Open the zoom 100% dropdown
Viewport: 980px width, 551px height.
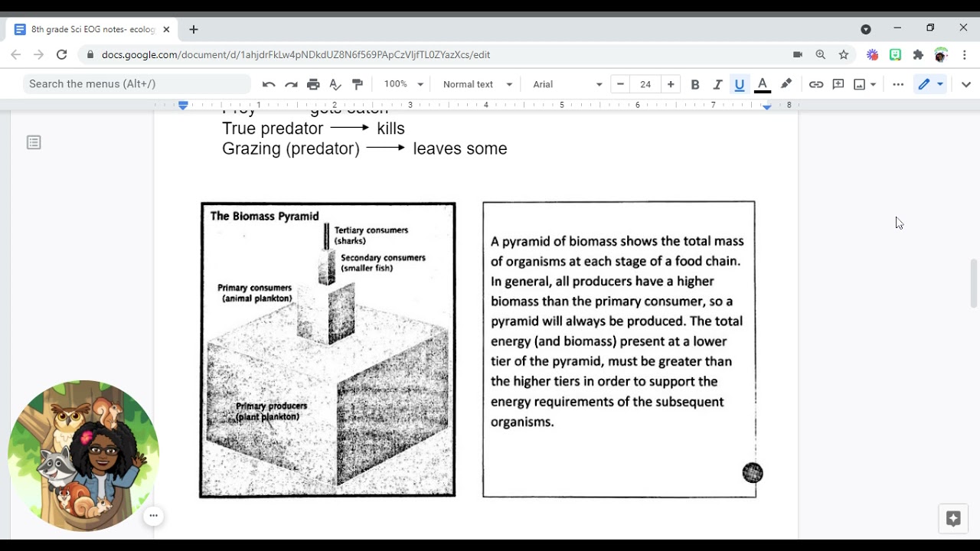(403, 84)
